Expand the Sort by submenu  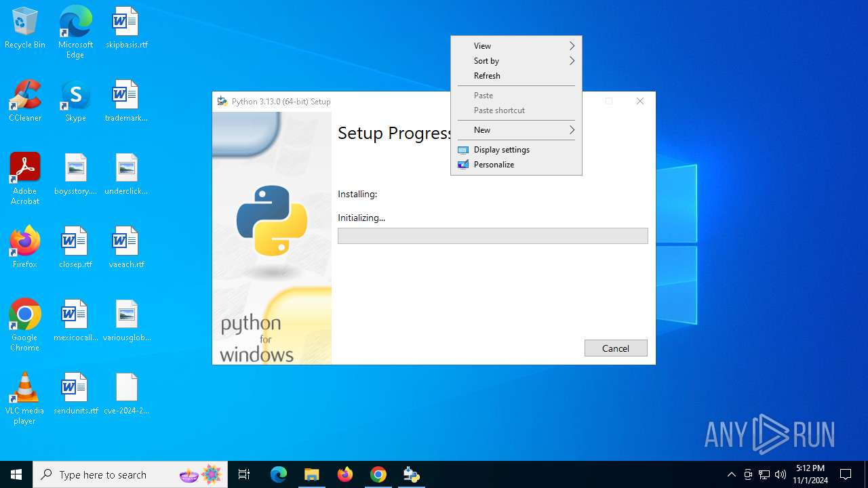pos(516,61)
